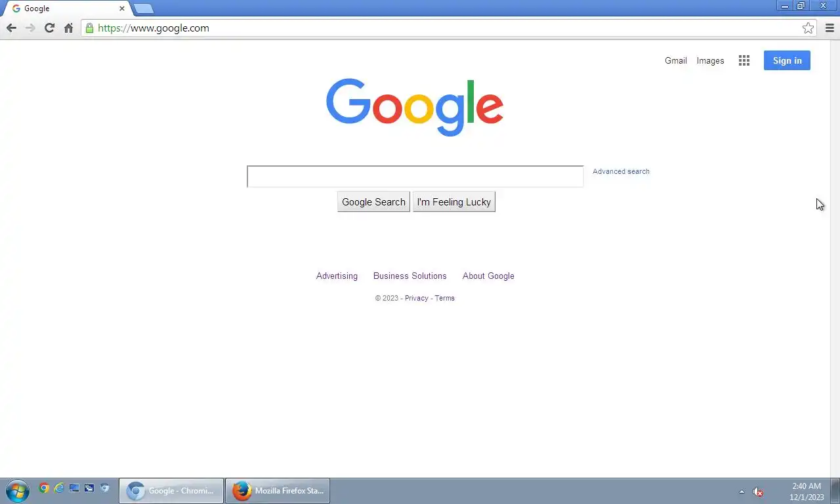Open the Gmail link
The width and height of the screenshot is (840, 504).
click(x=675, y=60)
